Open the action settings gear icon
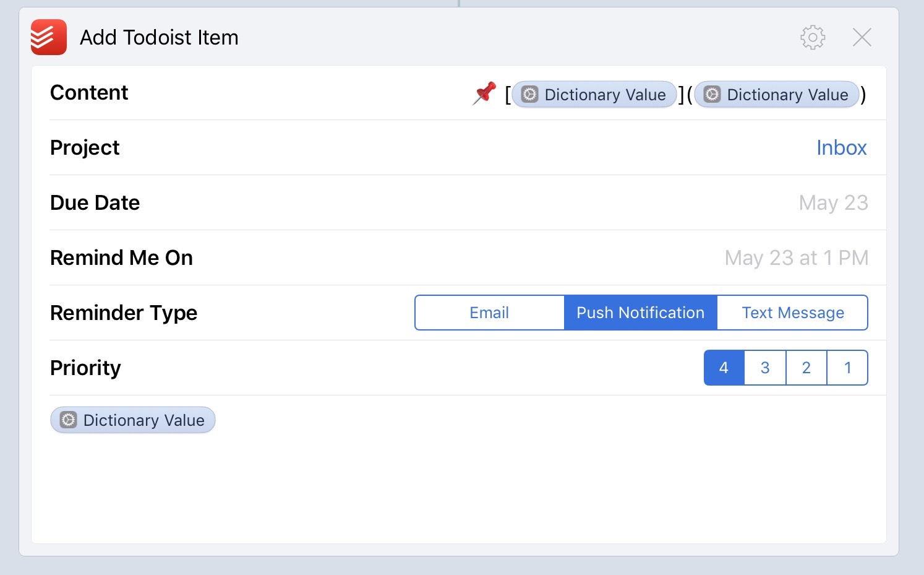The width and height of the screenshot is (924, 575). click(x=813, y=37)
